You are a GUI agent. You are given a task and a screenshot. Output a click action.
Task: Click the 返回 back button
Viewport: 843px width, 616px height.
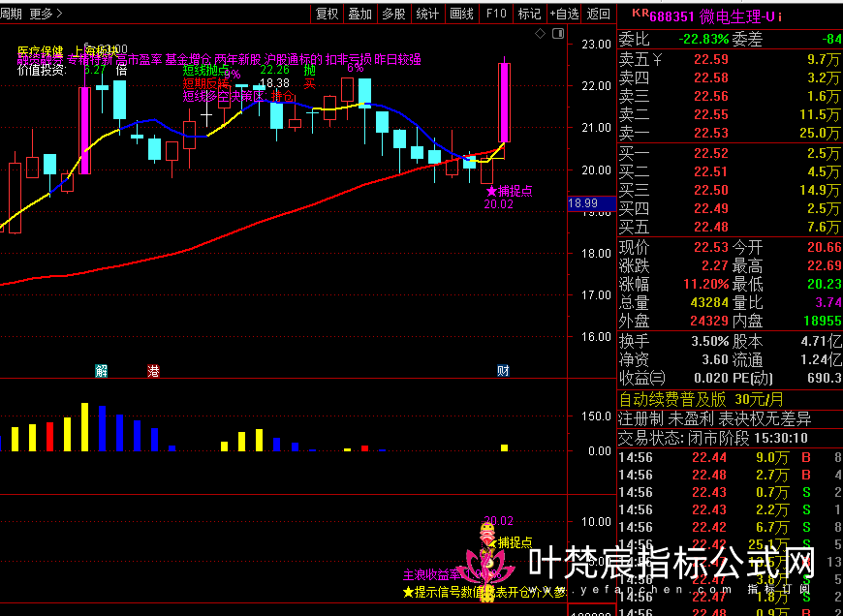coord(599,14)
